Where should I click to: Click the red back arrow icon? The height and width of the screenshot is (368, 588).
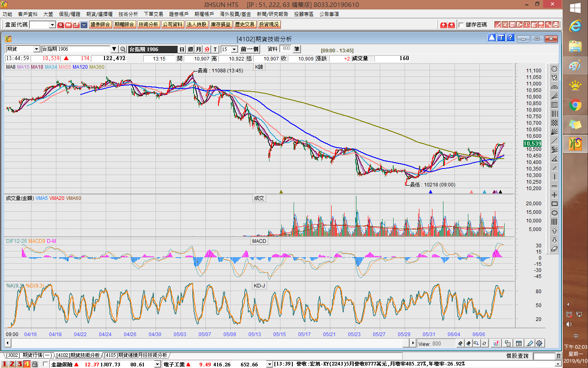click(444, 25)
